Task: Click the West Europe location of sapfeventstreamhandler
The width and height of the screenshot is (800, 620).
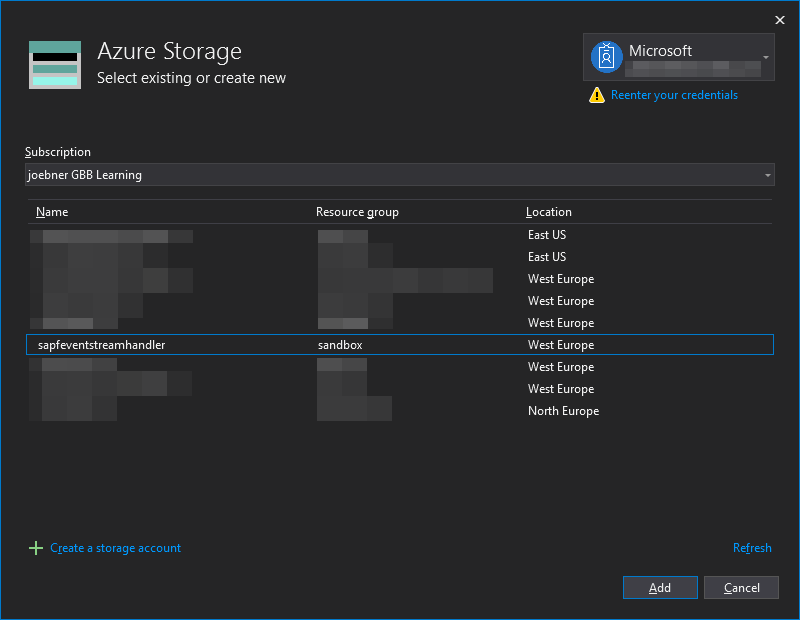Action: [561, 345]
